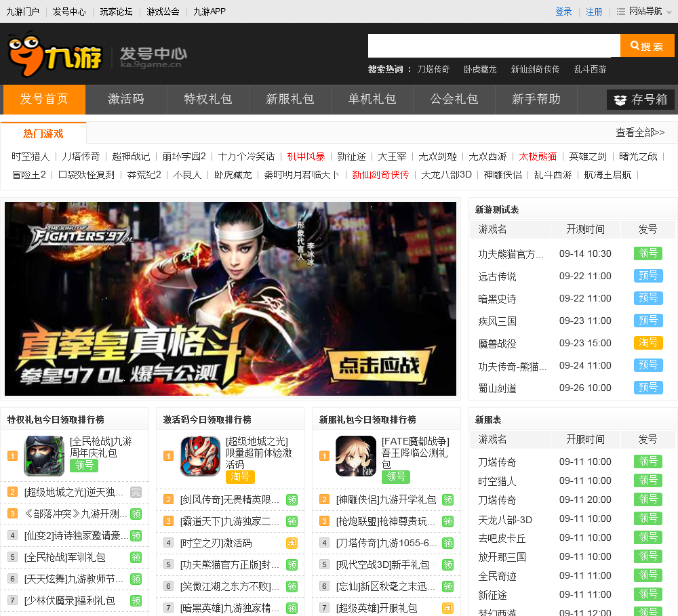The image size is (678, 616).
Task: Click 领 icon for [神雕侠侣]九游开学礼包
Action: coord(447,499)
